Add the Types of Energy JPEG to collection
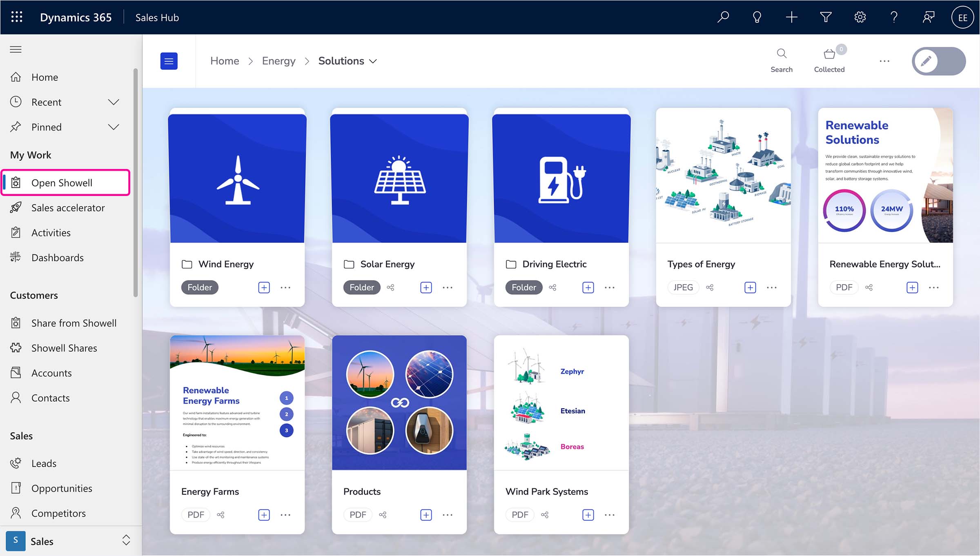Screen dimensions: 980x556 [x=750, y=287]
